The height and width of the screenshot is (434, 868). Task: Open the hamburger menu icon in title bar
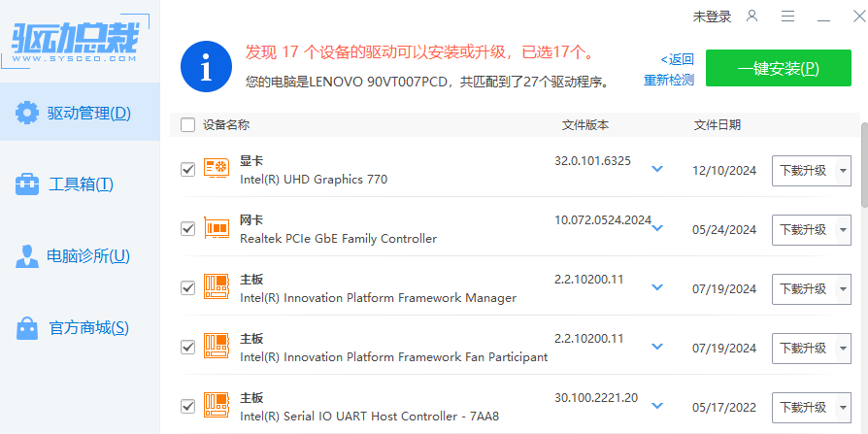coord(787,17)
